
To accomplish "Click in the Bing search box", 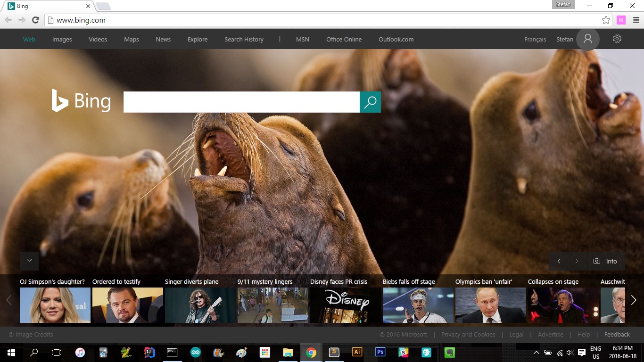I will pos(241,102).
